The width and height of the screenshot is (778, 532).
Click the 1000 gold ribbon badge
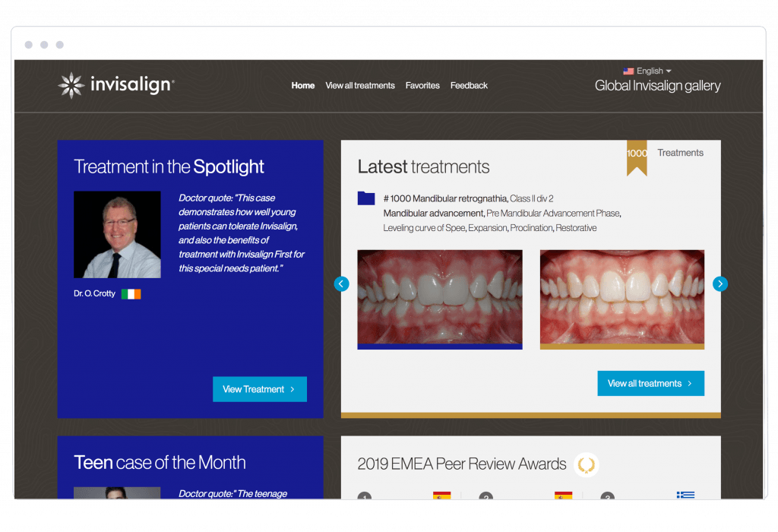point(637,157)
